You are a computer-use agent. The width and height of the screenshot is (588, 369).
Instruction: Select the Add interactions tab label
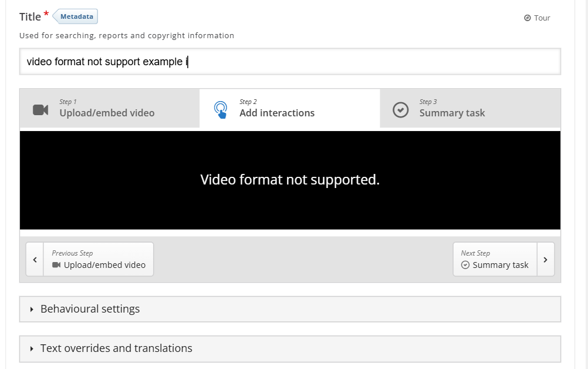point(277,113)
